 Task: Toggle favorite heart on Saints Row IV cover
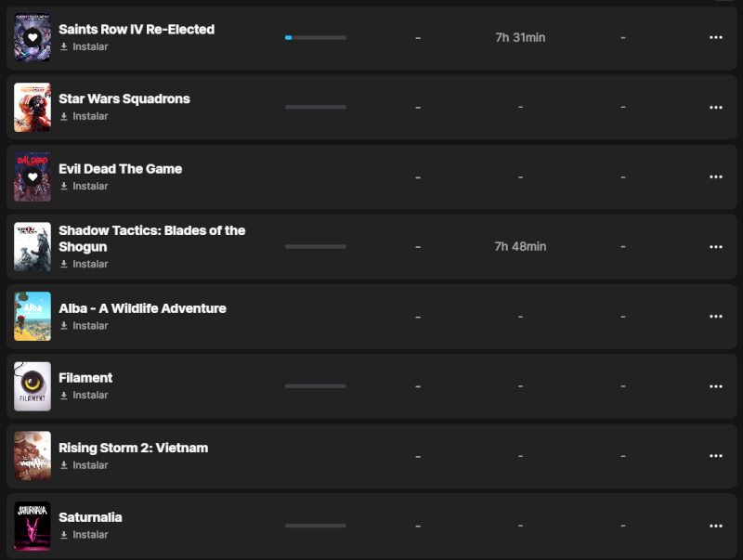[x=33, y=37]
